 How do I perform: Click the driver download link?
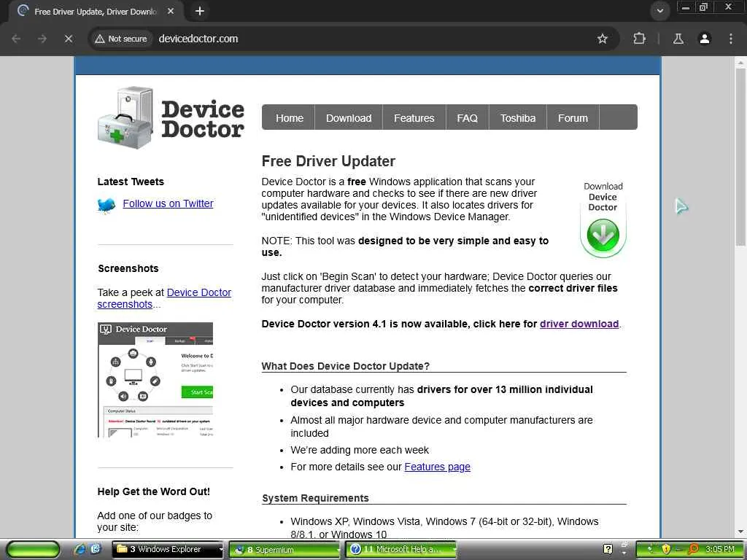tap(579, 324)
